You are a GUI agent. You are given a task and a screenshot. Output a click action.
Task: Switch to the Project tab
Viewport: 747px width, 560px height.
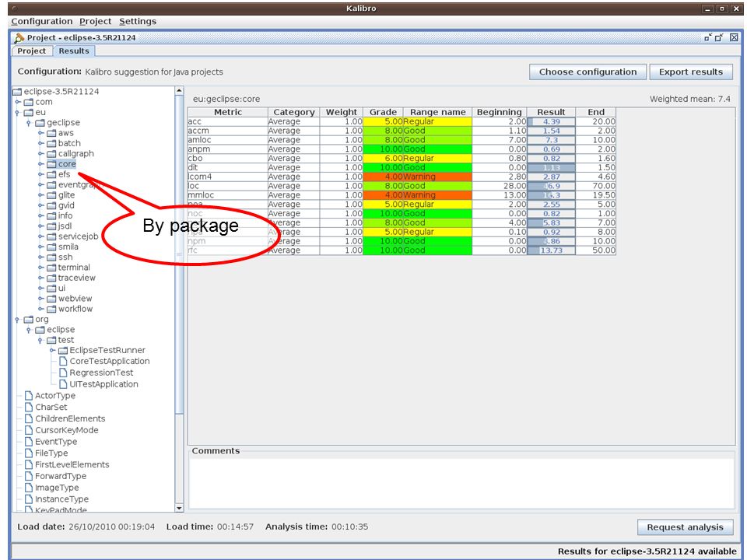tap(31, 51)
